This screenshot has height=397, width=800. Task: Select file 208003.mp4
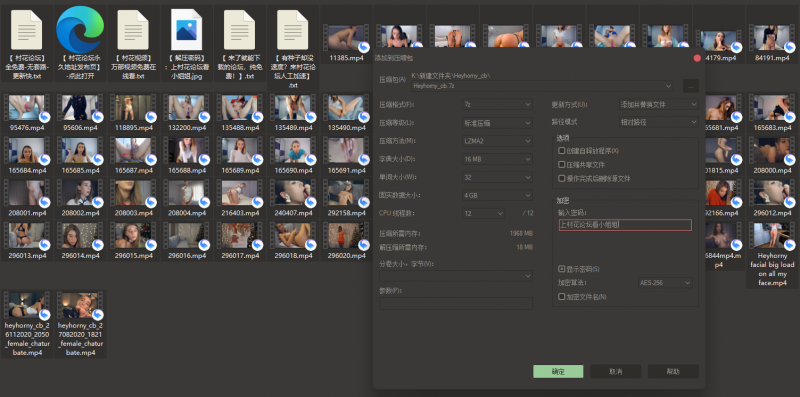point(133,198)
